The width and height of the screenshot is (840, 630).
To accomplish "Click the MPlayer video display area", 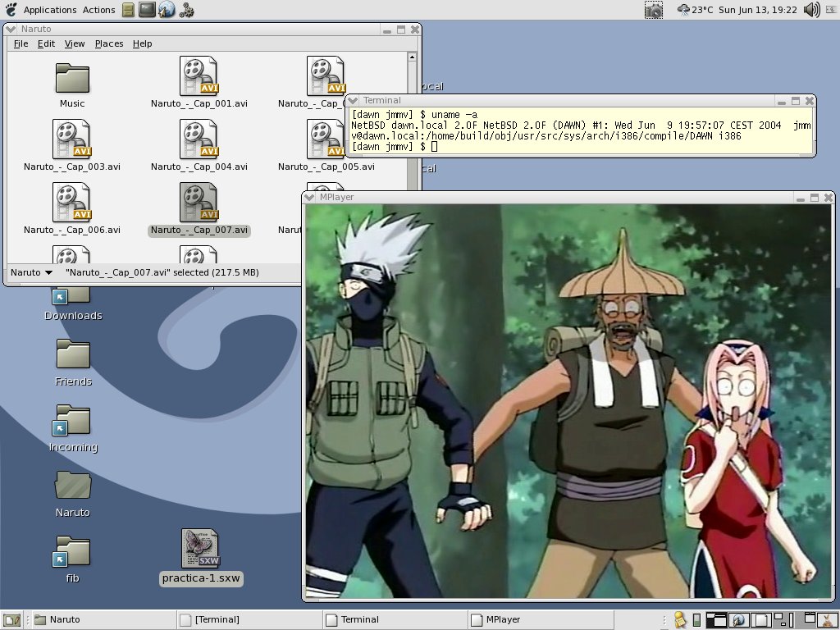I will 568,400.
